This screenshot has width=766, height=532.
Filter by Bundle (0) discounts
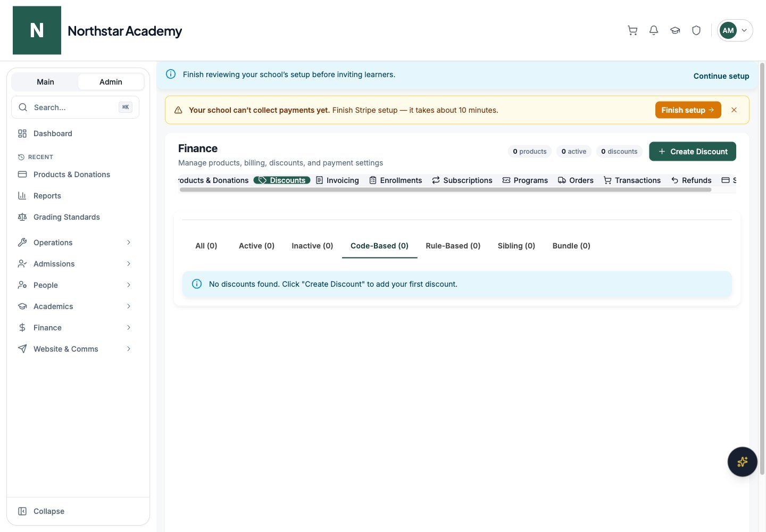(571, 246)
